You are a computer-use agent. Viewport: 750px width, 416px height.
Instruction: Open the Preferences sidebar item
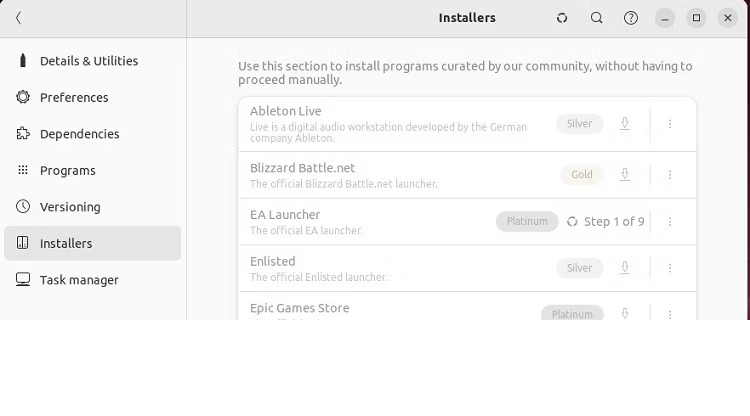tap(73, 98)
